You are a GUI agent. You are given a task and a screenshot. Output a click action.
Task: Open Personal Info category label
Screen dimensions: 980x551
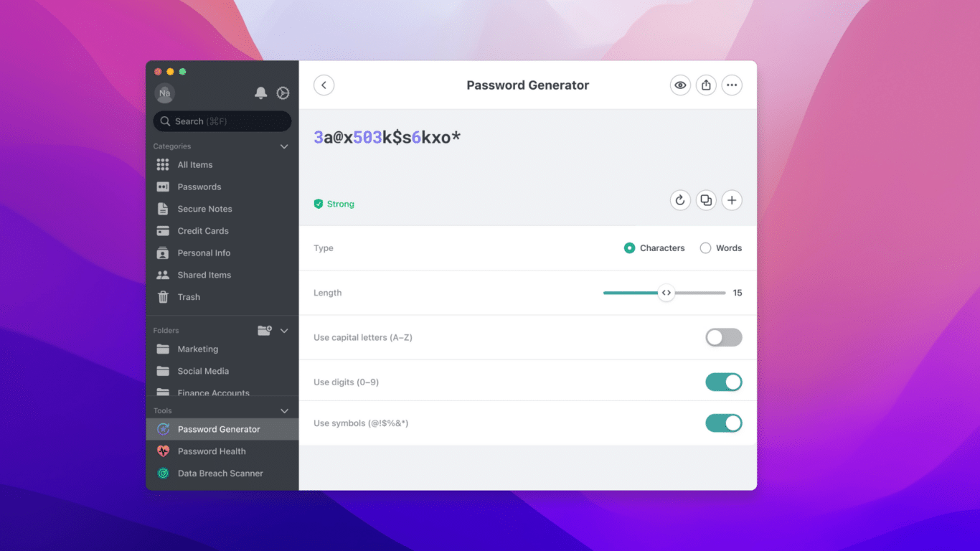coord(204,253)
